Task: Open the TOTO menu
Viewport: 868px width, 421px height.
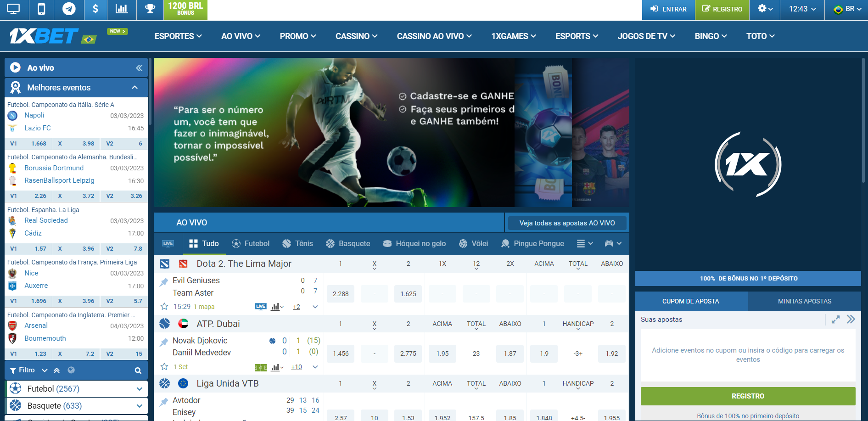Action: tap(761, 36)
